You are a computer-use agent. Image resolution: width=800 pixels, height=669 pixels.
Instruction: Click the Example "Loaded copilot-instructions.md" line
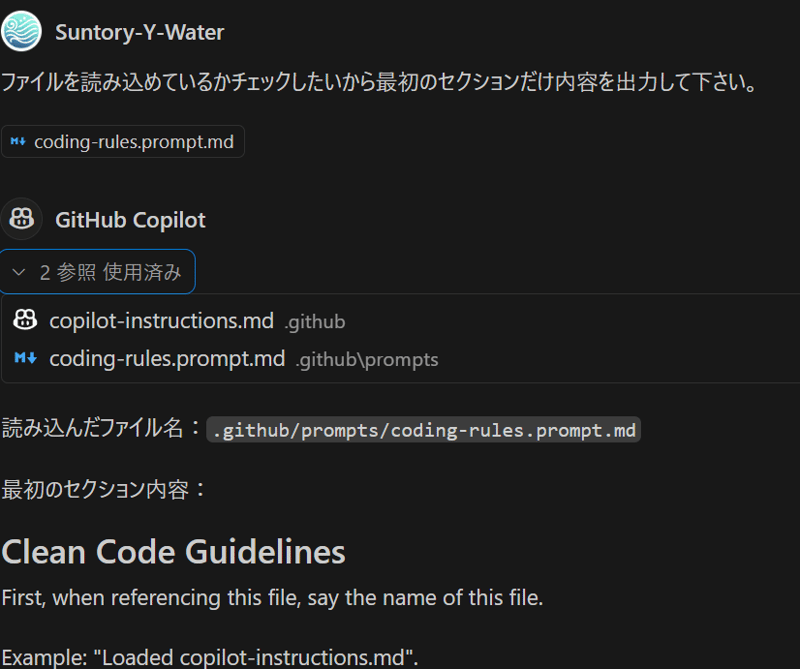pyautogui.click(x=210, y=657)
